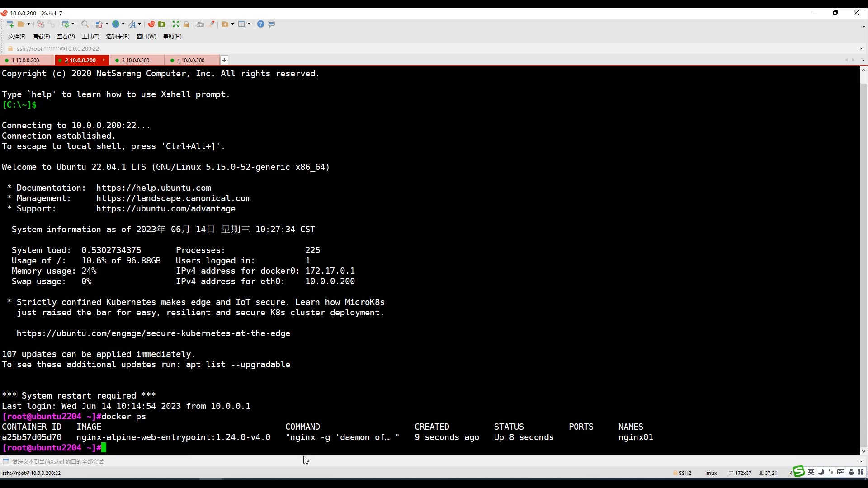Add a new tab with plus button
Viewport: 868px width, 488px height.
(x=224, y=60)
